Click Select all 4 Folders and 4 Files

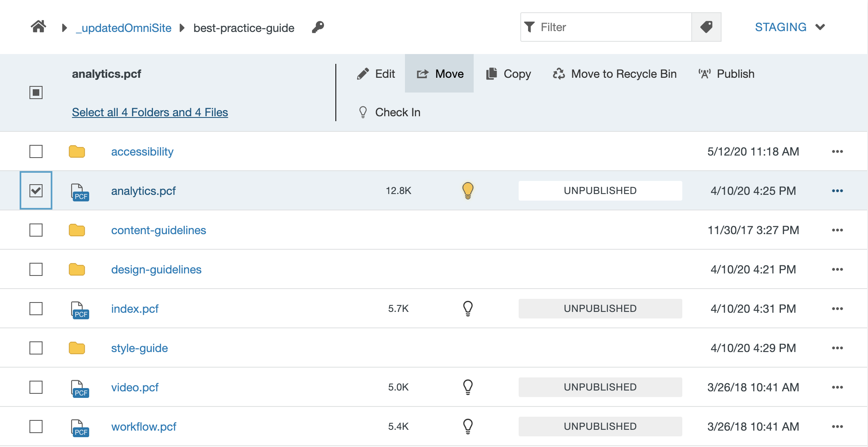(x=150, y=112)
